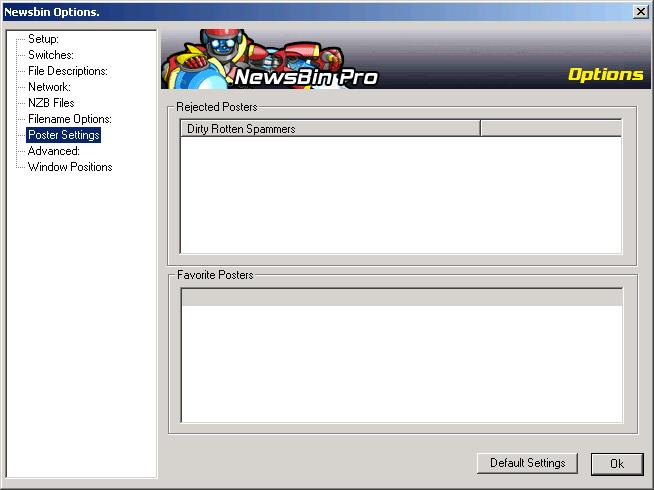The image size is (654, 490).
Task: Click inside the empty Favorite Posters list
Action: tap(400, 365)
